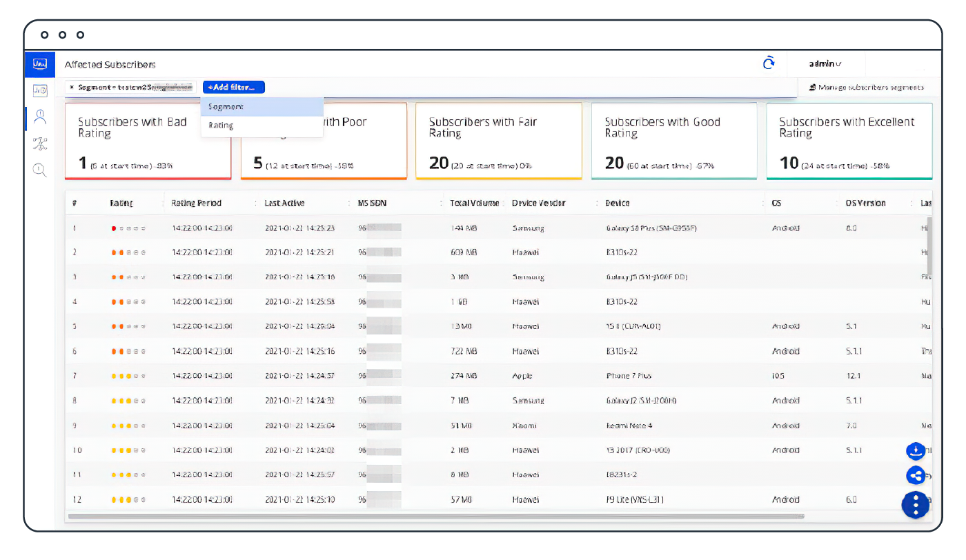The height and width of the screenshot is (560, 966).
Task: Click Manage subscribers segments link
Action: click(867, 88)
